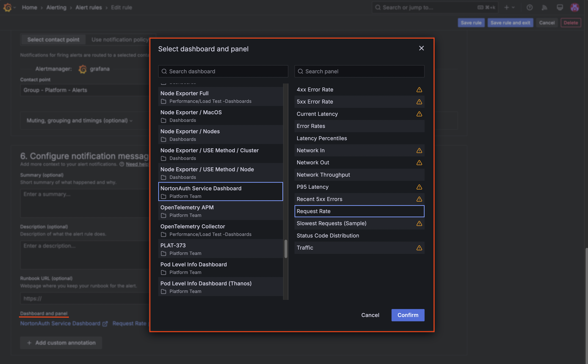
Task: Click folder icon under PLAT-373
Action: [164, 254]
